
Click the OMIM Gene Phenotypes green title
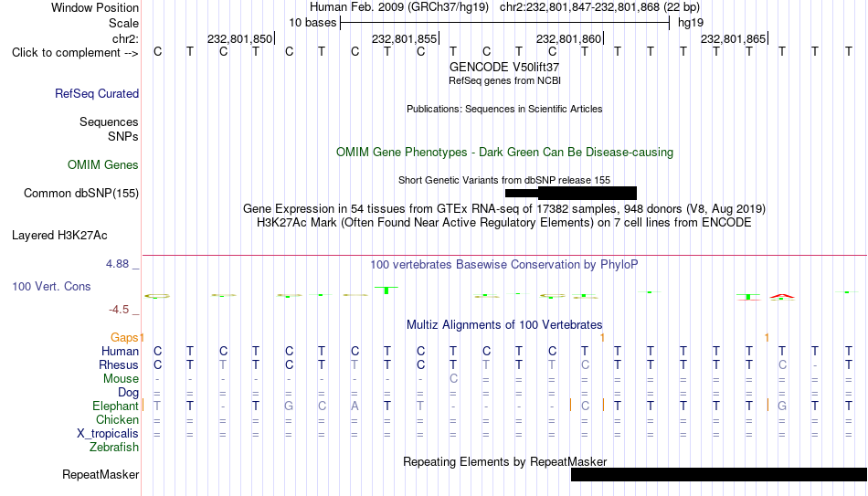click(504, 153)
